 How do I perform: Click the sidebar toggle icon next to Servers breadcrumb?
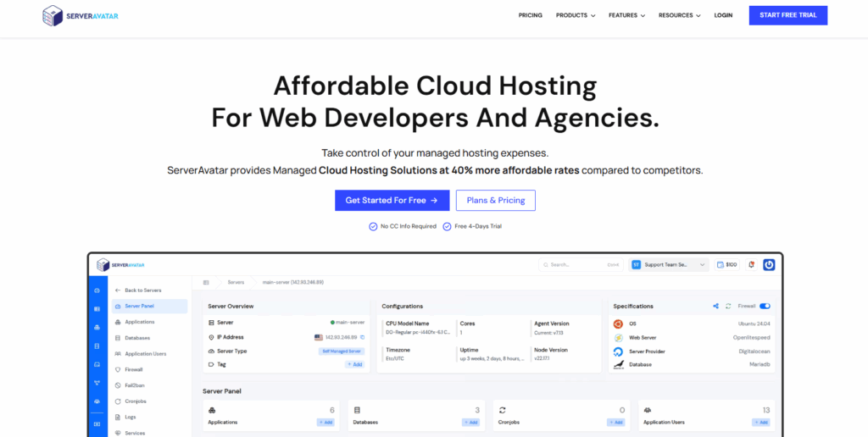coord(206,282)
